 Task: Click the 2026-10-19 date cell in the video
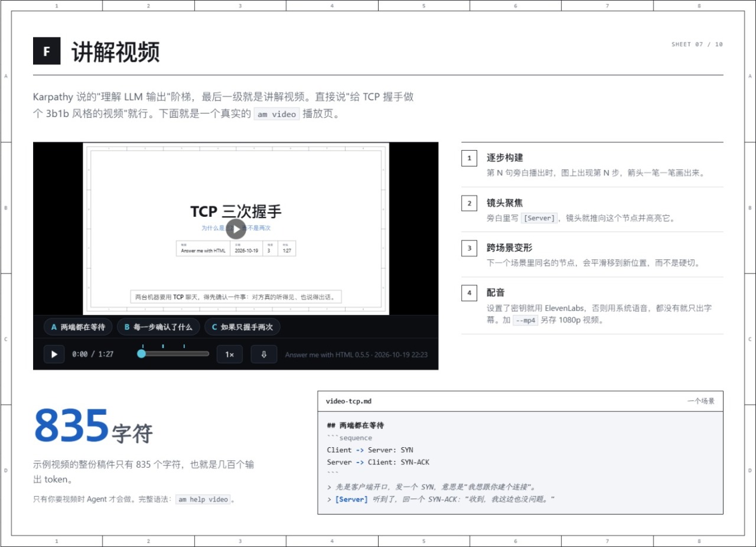point(246,249)
